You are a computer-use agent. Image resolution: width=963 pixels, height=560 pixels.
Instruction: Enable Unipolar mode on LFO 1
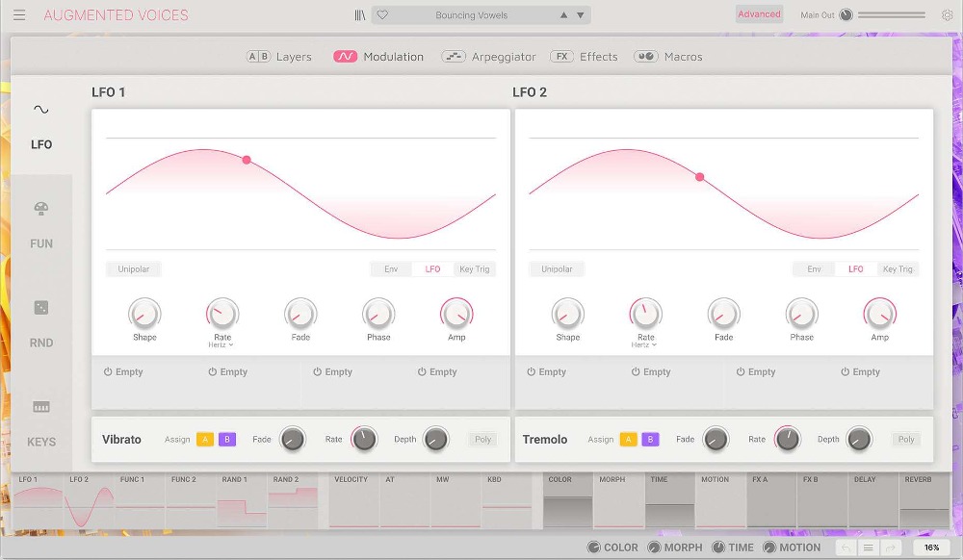(x=133, y=268)
